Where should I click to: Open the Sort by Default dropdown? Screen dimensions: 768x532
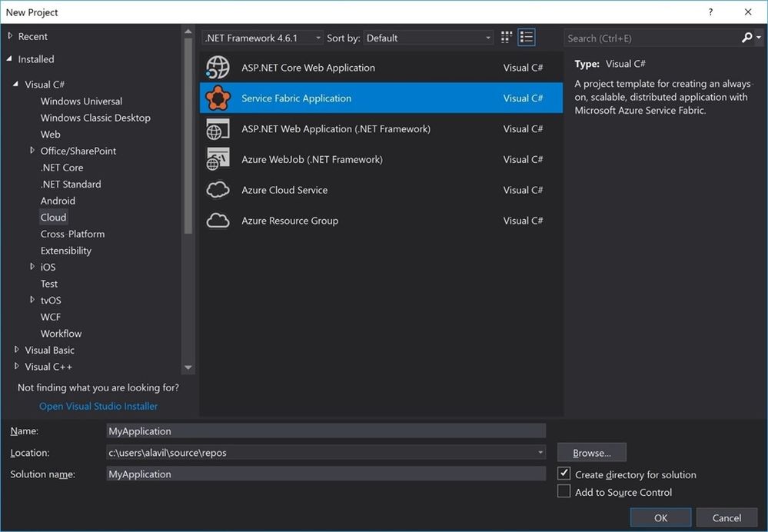(428, 38)
